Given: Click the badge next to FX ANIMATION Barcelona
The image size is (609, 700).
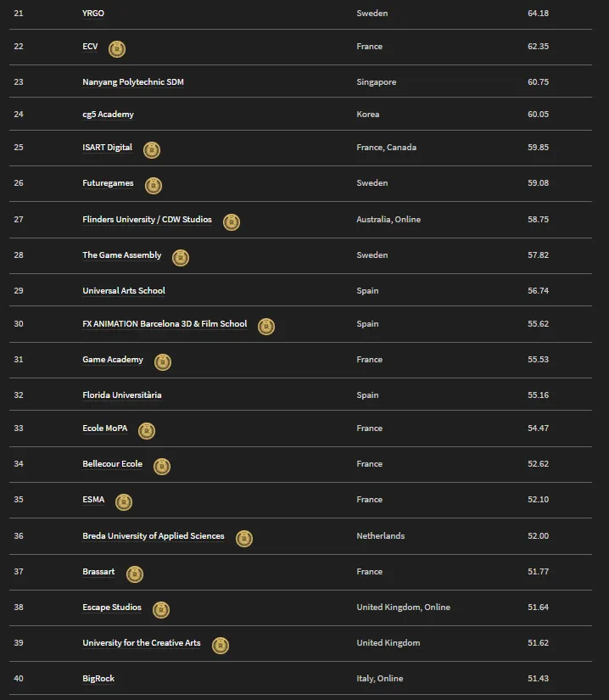Looking at the screenshot, I should pos(266,327).
